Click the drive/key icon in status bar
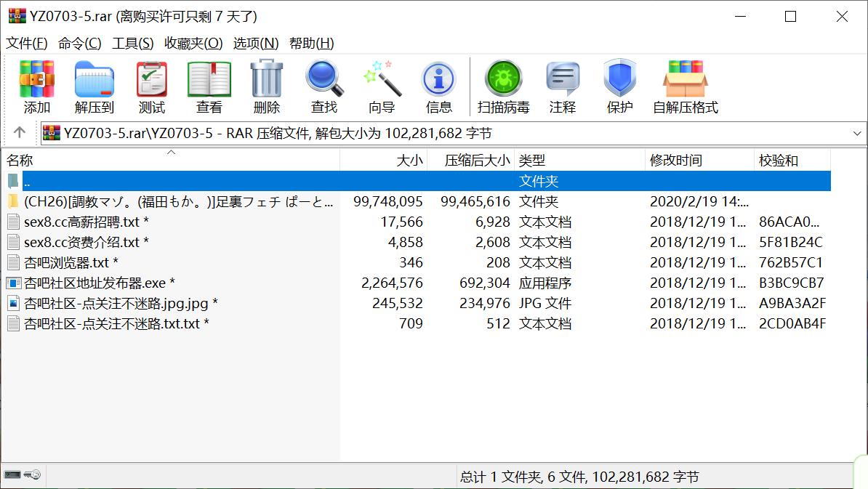The width and height of the screenshot is (868, 489). coord(23,475)
